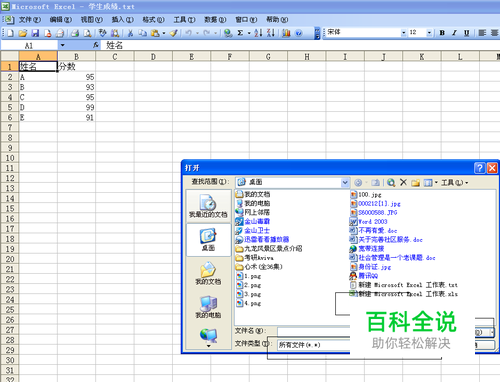Select file 身份证.jpg in dialog
The width and height of the screenshot is (500, 382).
click(x=371, y=267)
